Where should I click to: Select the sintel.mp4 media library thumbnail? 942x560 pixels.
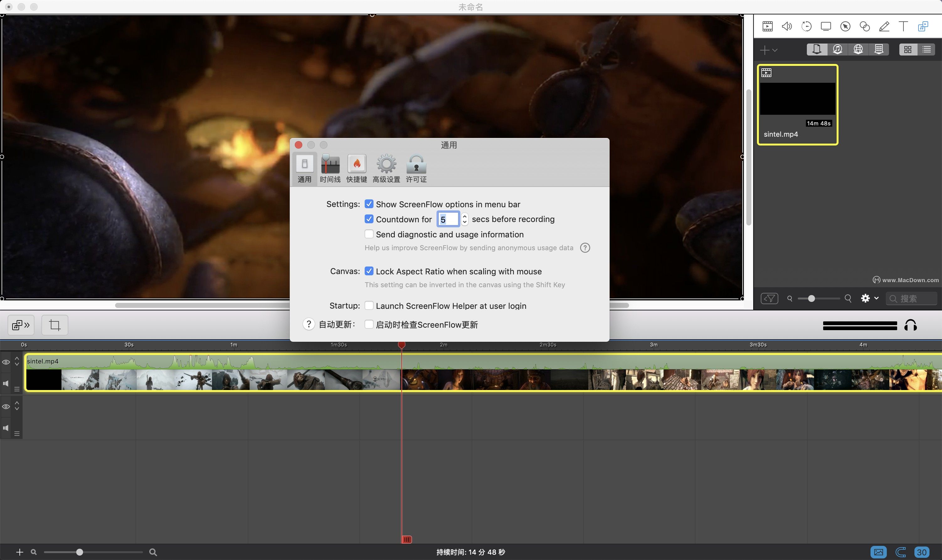pos(797,104)
